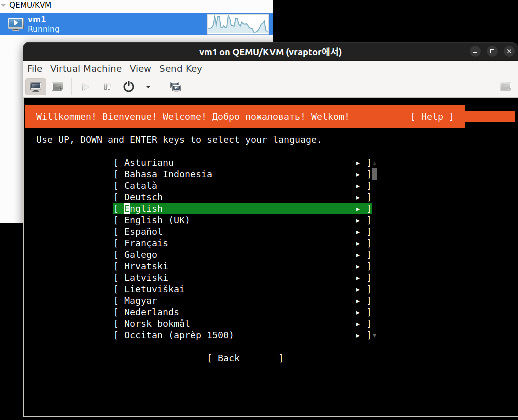Select the Galego language
This screenshot has height=420, width=518.
pos(242,255)
